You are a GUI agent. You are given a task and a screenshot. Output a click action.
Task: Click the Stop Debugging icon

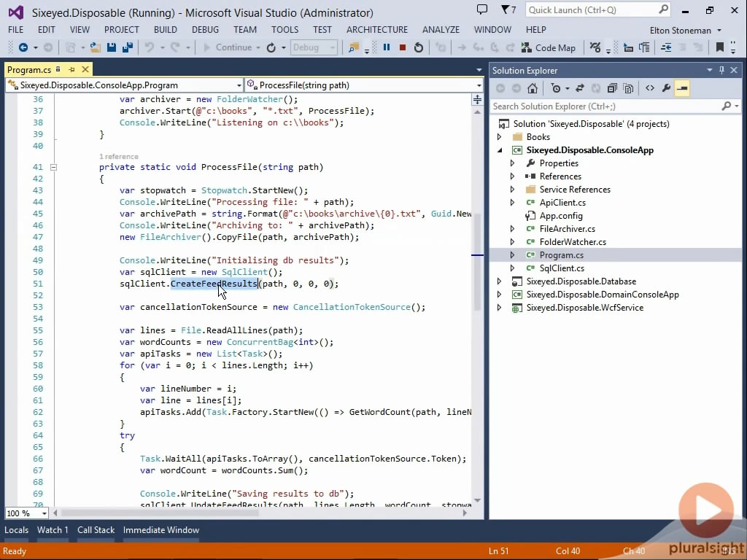click(x=403, y=47)
